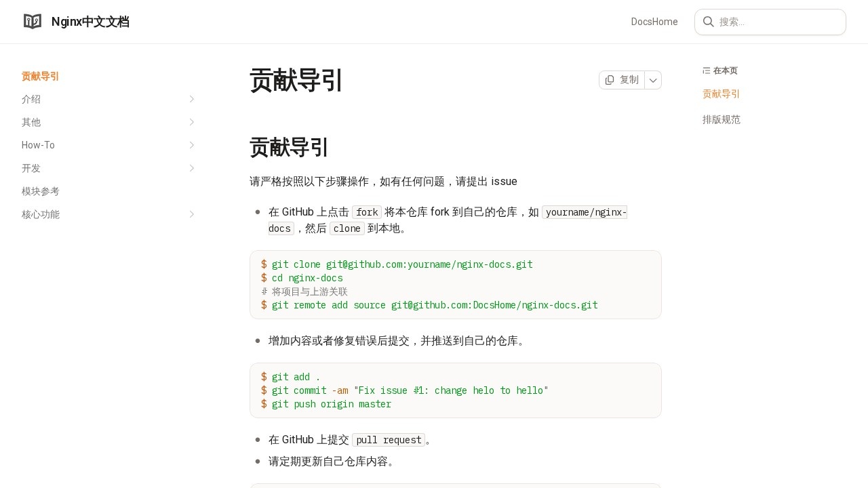Viewport: 868px width, 488px height.
Task: Click the inline code 'yourname/nginx-docs'
Action: coord(448,220)
